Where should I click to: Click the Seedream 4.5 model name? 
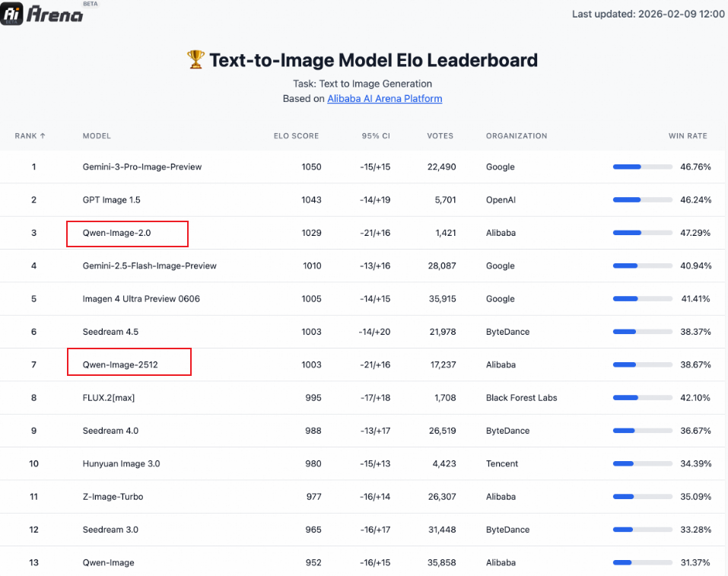(x=110, y=332)
